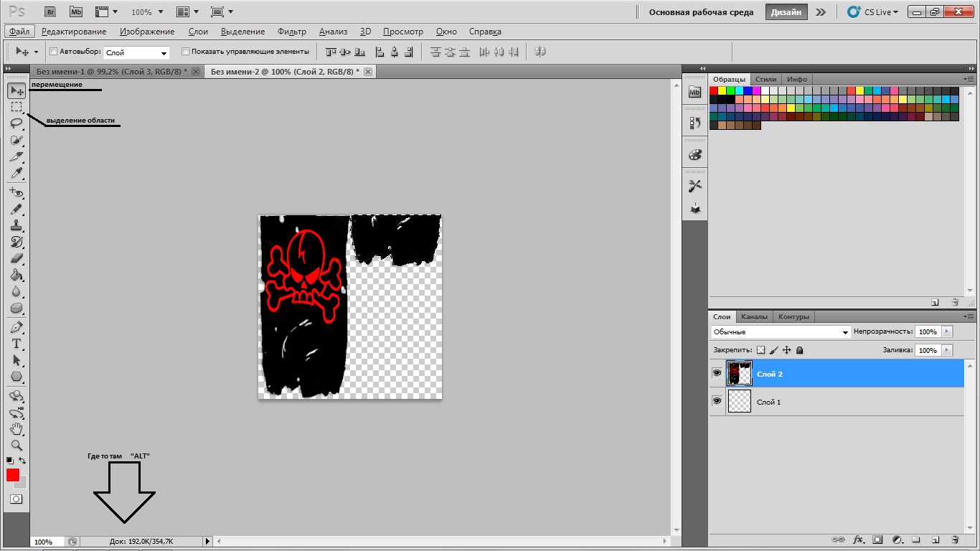Image resolution: width=980 pixels, height=551 pixels.
Task: Choose the Lasso tool
Action: (x=17, y=123)
